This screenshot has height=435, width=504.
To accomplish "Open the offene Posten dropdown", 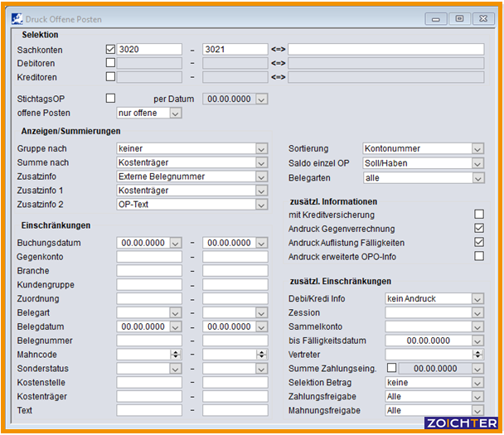I will coord(175,113).
